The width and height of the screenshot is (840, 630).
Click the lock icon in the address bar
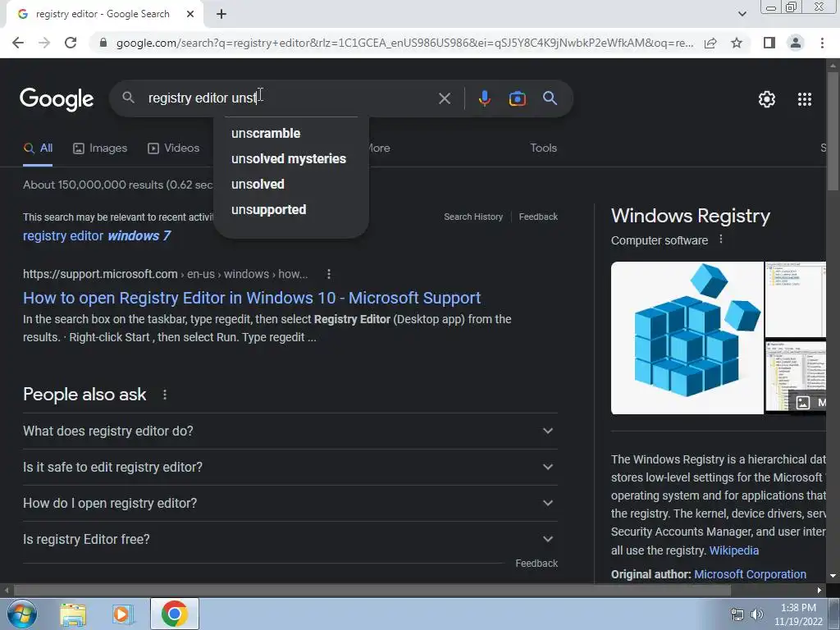tap(103, 43)
